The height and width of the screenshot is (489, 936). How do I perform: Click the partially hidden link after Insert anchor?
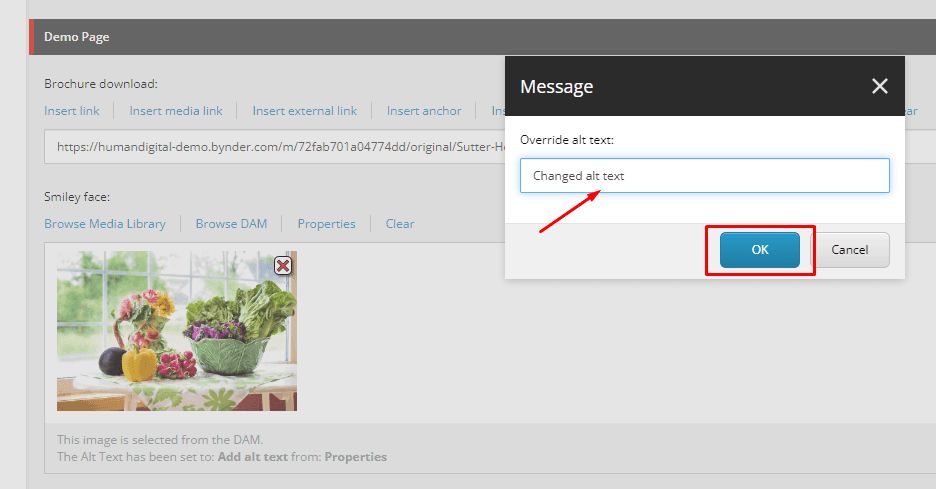click(498, 110)
